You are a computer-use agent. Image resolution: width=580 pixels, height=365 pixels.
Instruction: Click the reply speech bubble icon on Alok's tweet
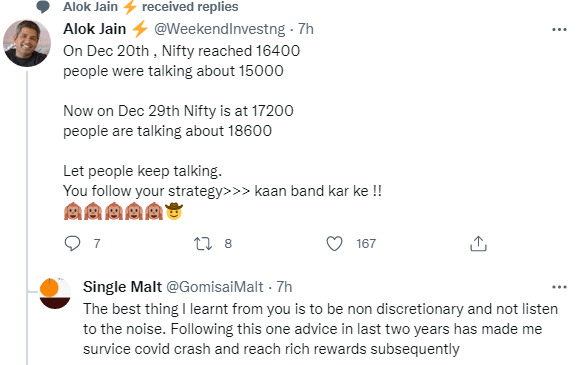[x=72, y=244]
